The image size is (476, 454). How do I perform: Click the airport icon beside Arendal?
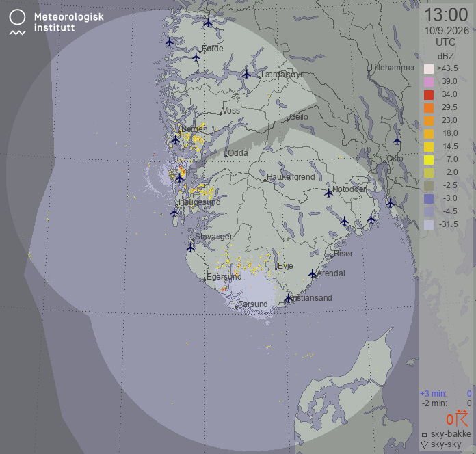click(x=313, y=273)
